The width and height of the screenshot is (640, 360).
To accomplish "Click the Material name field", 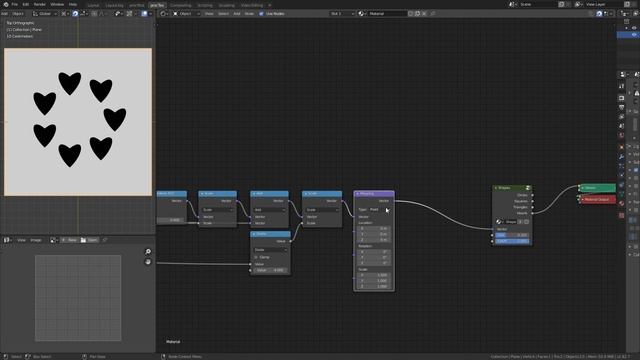I will click(x=387, y=13).
